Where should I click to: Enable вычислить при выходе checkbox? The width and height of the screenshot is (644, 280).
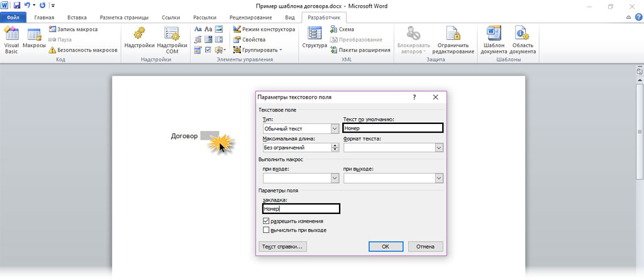click(266, 230)
